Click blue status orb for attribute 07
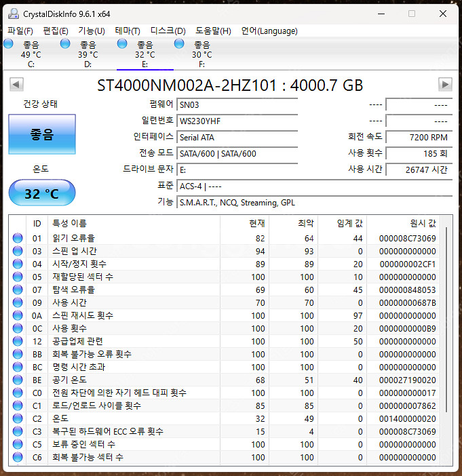Screen dimensions: 462x476 (18, 290)
